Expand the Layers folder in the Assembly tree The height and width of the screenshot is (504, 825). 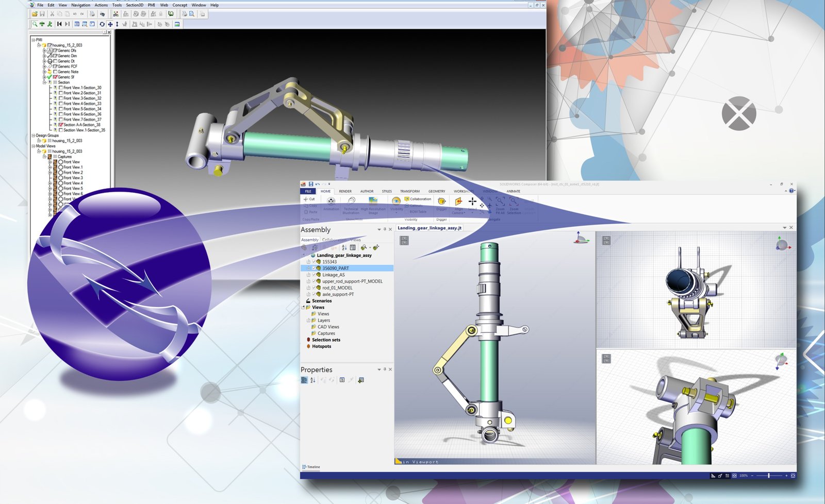pos(308,321)
